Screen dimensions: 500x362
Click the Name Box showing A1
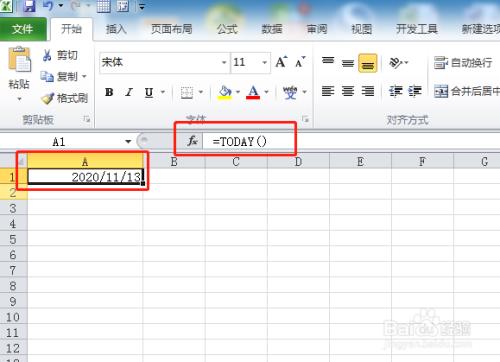(62, 142)
